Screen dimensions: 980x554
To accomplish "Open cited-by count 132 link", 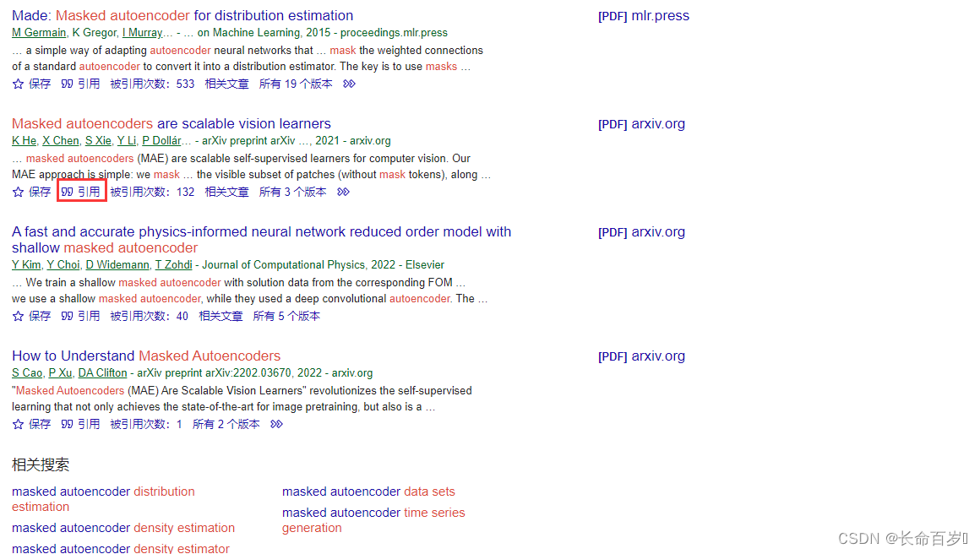I will coord(153,192).
